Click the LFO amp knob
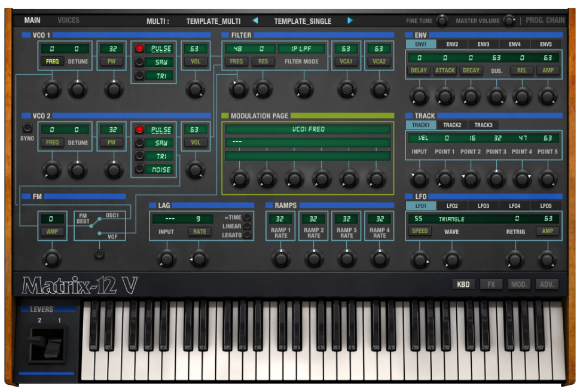580x392 pixels. tap(547, 259)
